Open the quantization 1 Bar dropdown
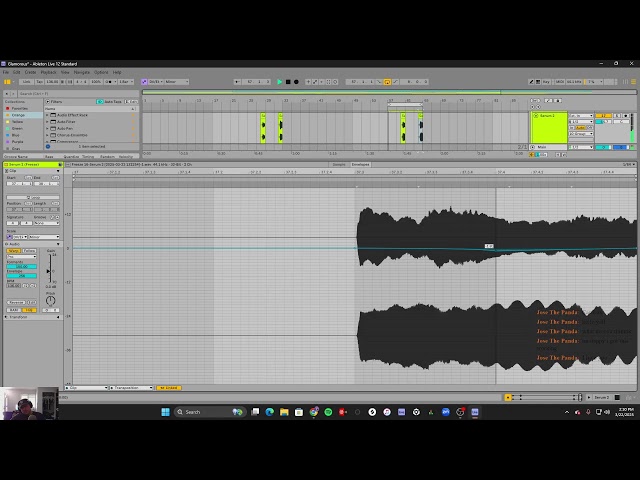The image size is (640, 480). [125, 82]
